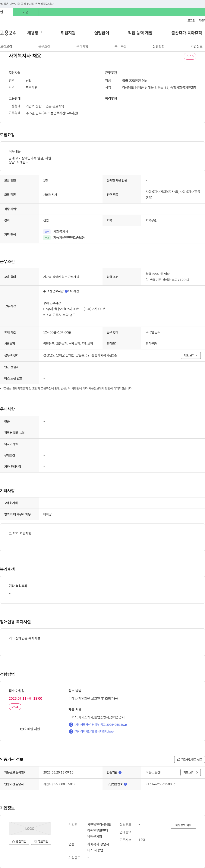Jump to the 모집요강 section tab

(6, 46)
